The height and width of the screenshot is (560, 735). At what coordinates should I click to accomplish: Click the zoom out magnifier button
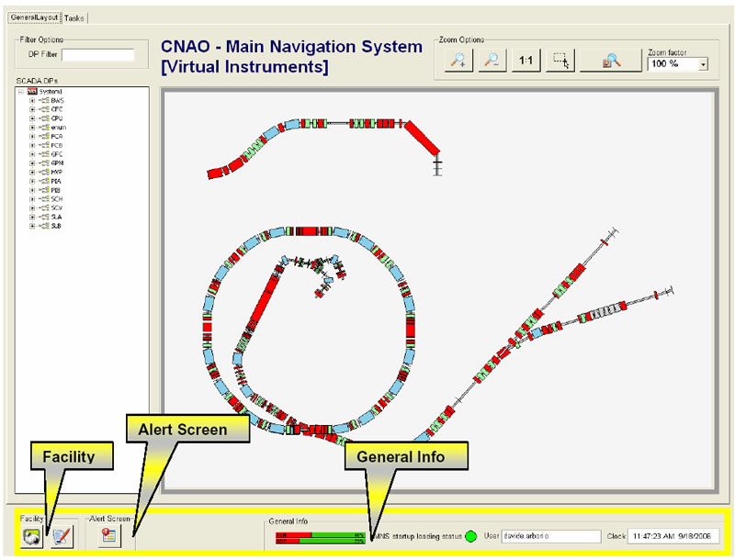(x=492, y=62)
